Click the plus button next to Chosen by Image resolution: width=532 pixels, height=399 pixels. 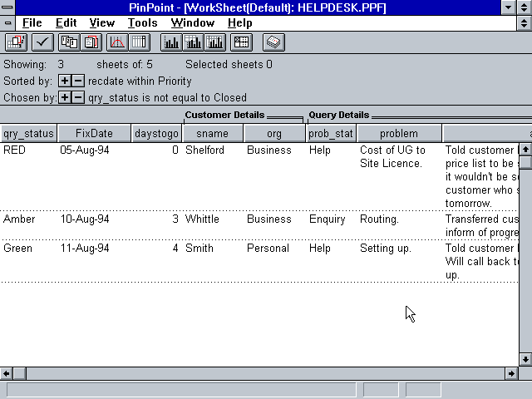(65, 98)
